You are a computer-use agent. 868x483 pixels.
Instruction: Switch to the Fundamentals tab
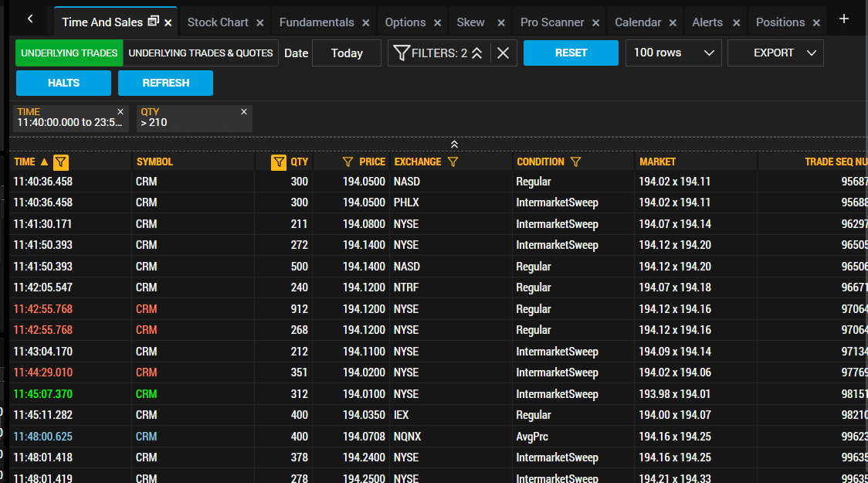(317, 22)
